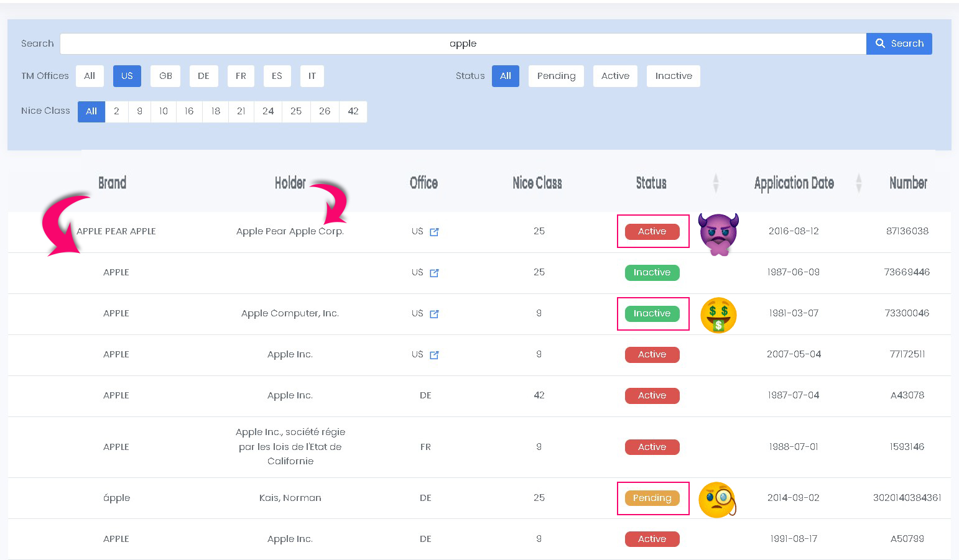The height and width of the screenshot is (560, 959).
Task: Filter by Inactive status
Action: point(674,76)
